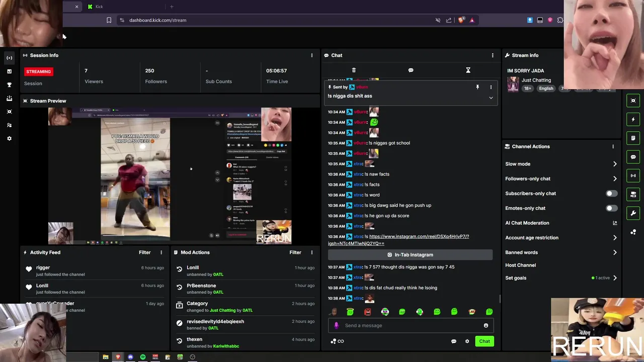Open a new browser tab
Image resolution: width=644 pixels, height=362 pixels.
(x=172, y=7)
